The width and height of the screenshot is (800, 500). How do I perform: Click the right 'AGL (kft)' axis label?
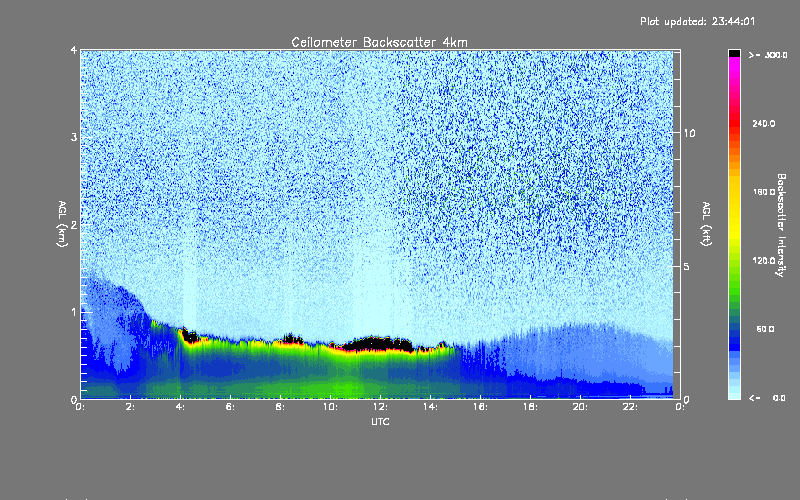[x=706, y=224]
